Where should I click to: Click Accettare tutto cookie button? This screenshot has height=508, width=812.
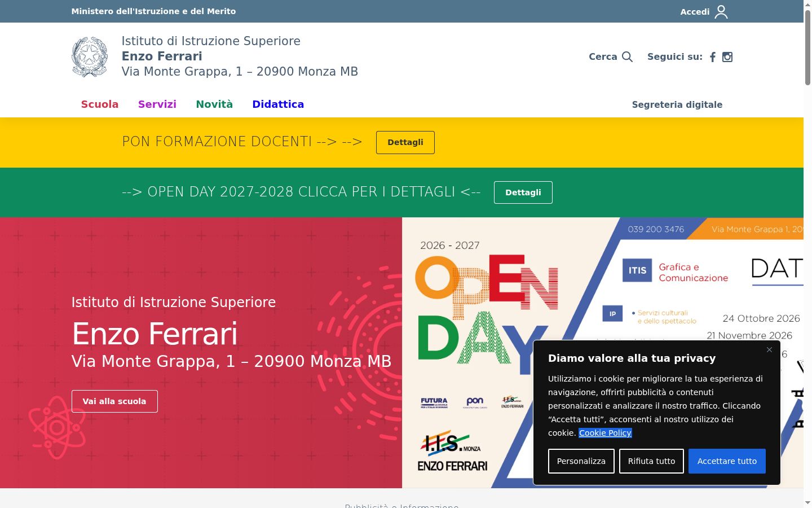pyautogui.click(x=727, y=461)
